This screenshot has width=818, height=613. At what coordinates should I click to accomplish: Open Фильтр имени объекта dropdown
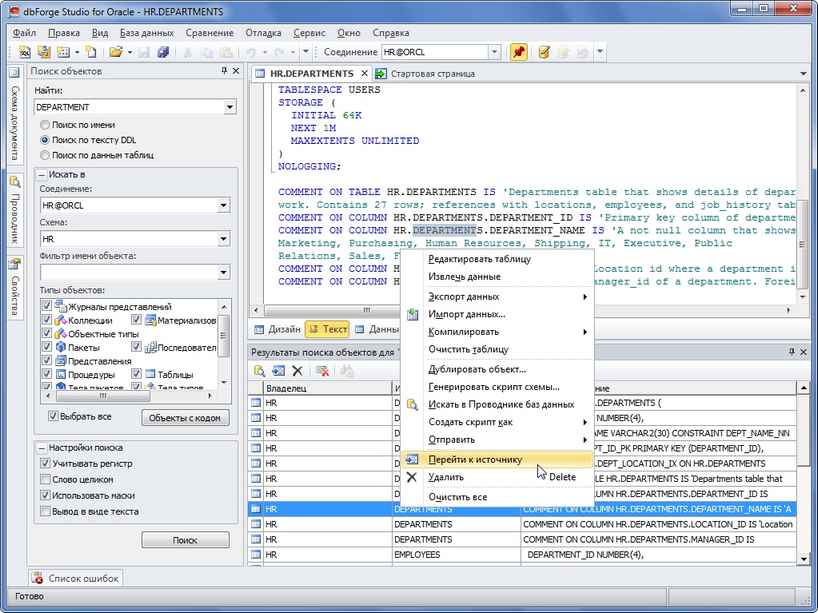click(223, 272)
